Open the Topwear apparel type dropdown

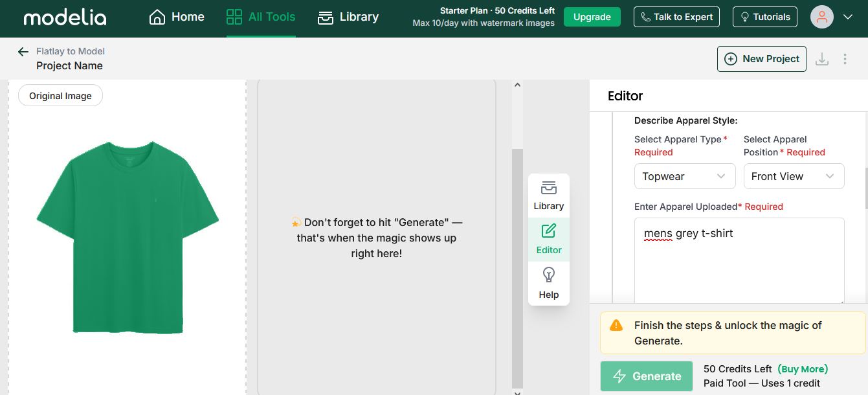[x=684, y=176]
